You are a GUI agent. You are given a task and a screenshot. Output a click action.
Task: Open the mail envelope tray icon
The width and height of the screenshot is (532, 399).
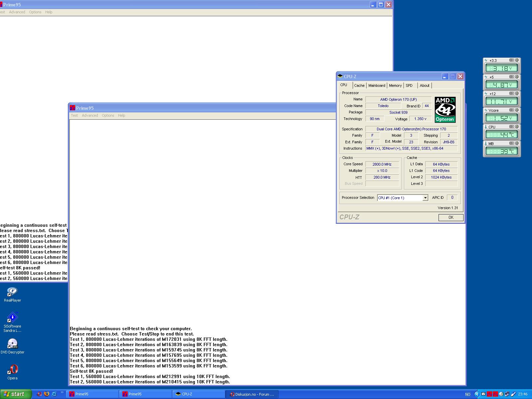[x=484, y=394]
